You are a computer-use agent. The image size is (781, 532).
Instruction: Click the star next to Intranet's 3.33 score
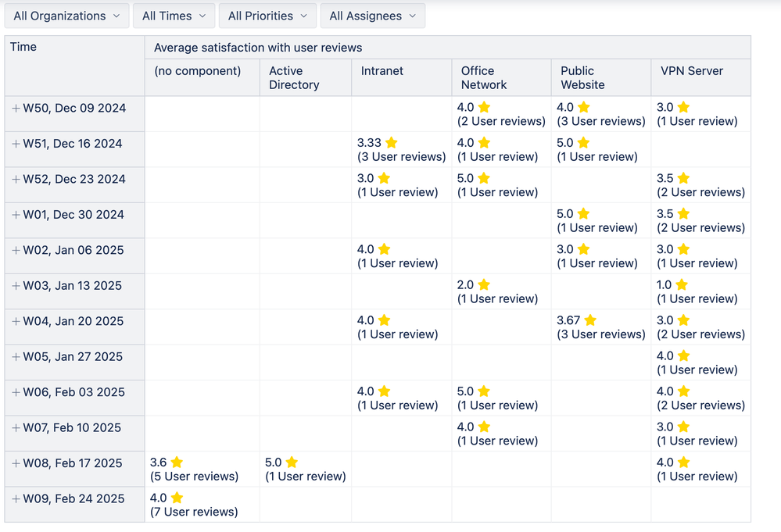[389, 142]
